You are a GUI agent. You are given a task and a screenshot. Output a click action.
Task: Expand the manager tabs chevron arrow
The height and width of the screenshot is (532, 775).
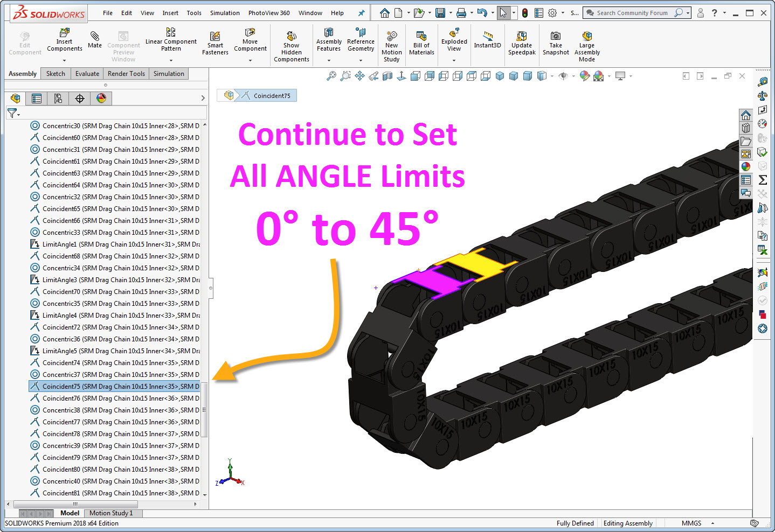coord(203,98)
